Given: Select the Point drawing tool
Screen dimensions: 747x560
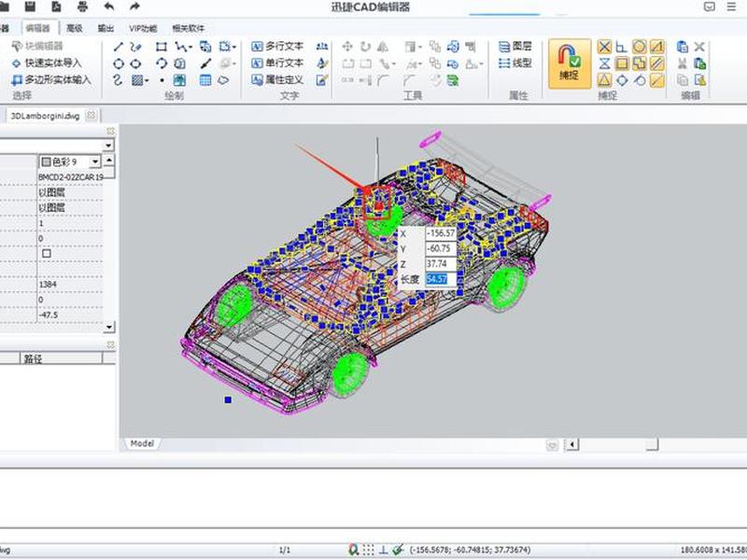Looking at the screenshot, I should [162, 80].
